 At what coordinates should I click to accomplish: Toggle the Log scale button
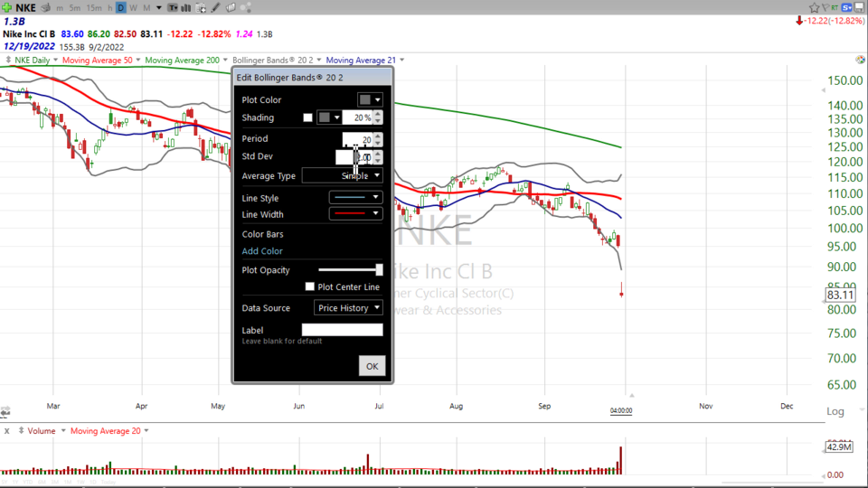[836, 411]
